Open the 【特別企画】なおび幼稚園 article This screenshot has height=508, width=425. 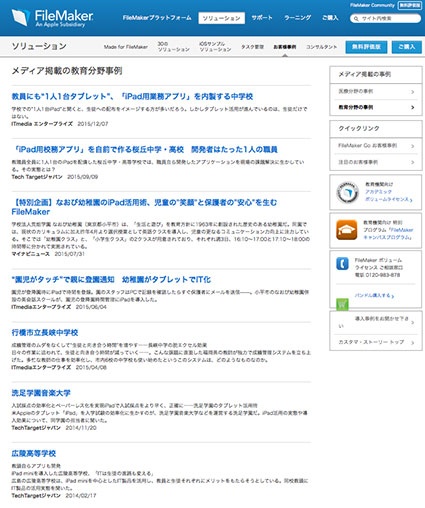pyautogui.click(x=144, y=207)
